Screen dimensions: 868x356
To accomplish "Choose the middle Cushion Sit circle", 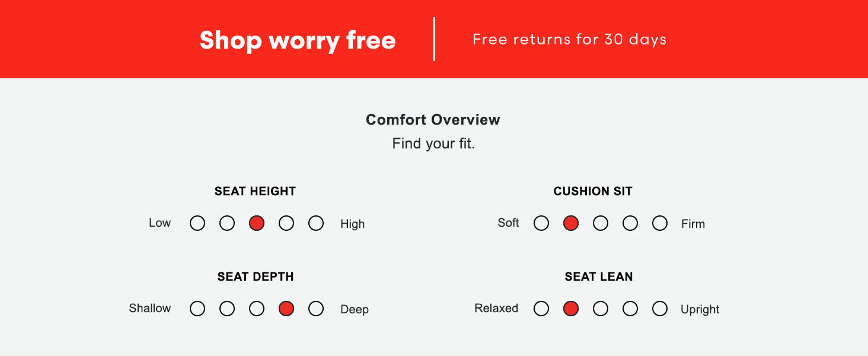I will 601,223.
